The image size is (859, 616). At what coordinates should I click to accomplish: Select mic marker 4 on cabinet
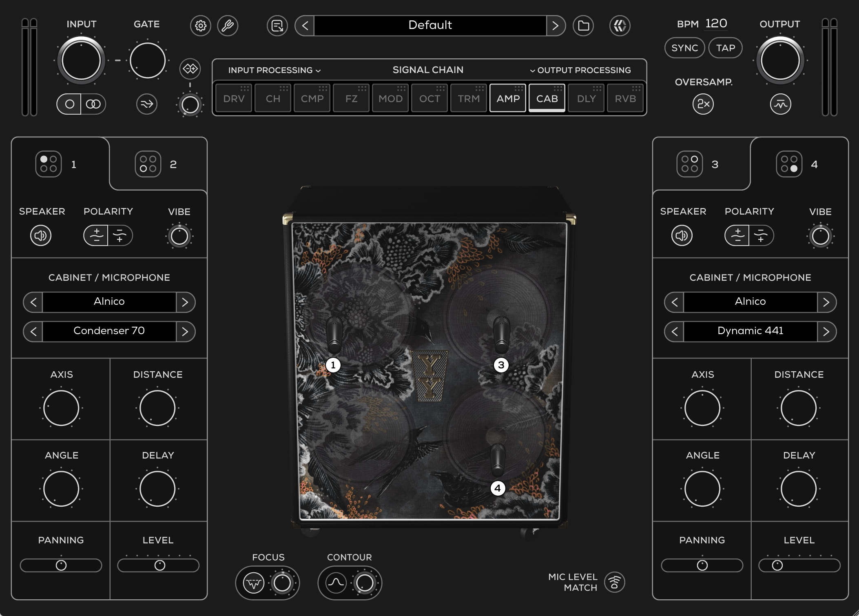498,488
